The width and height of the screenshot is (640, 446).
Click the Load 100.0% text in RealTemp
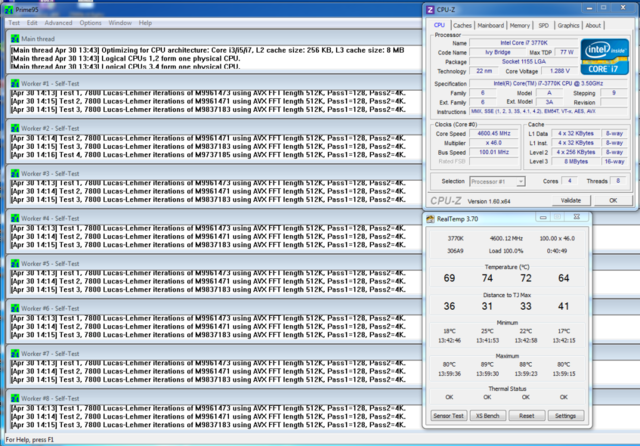[506, 251]
